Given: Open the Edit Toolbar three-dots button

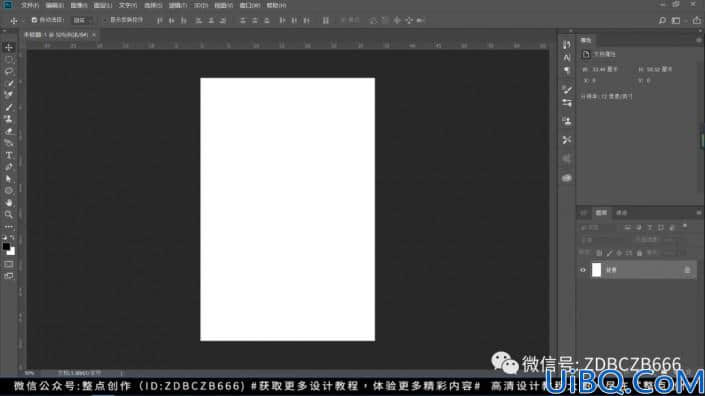Looking at the screenshot, I should (9, 227).
